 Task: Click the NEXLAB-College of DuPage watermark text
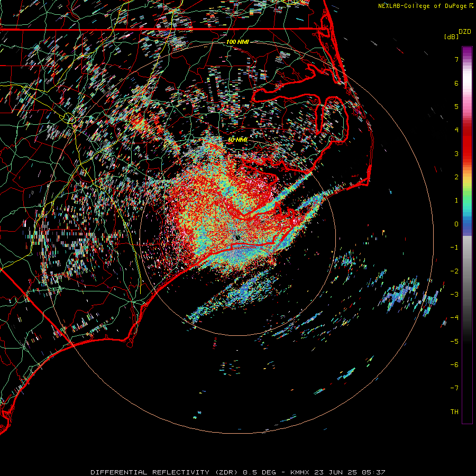pos(425,6)
